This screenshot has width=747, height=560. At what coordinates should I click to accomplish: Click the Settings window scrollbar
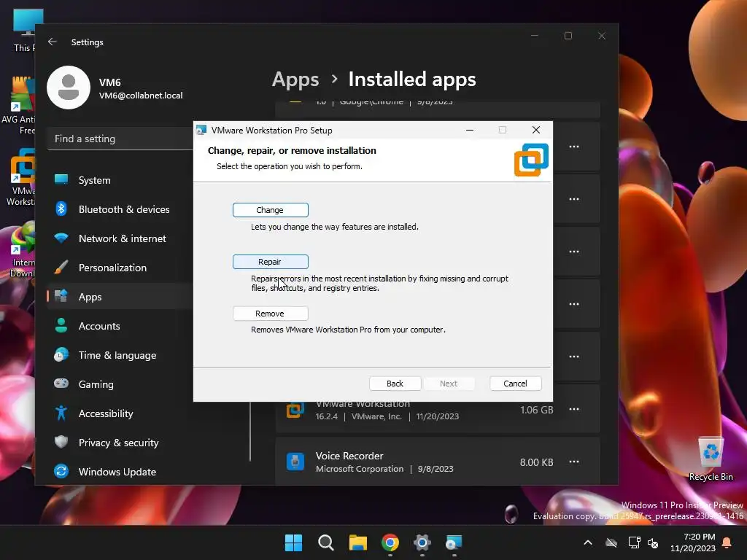(250, 431)
